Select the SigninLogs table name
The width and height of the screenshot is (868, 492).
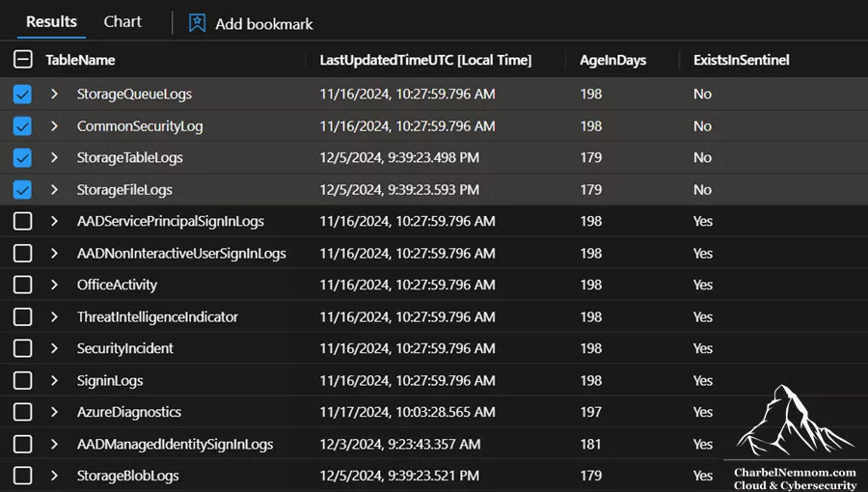click(110, 381)
